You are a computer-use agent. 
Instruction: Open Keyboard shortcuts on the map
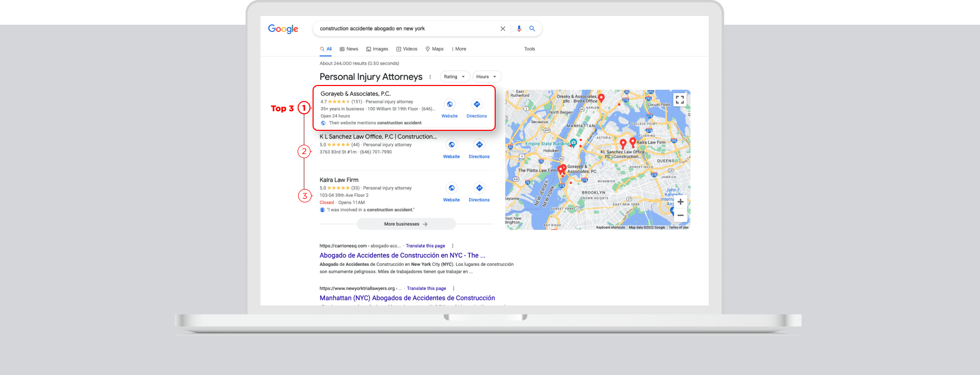pyautogui.click(x=610, y=227)
